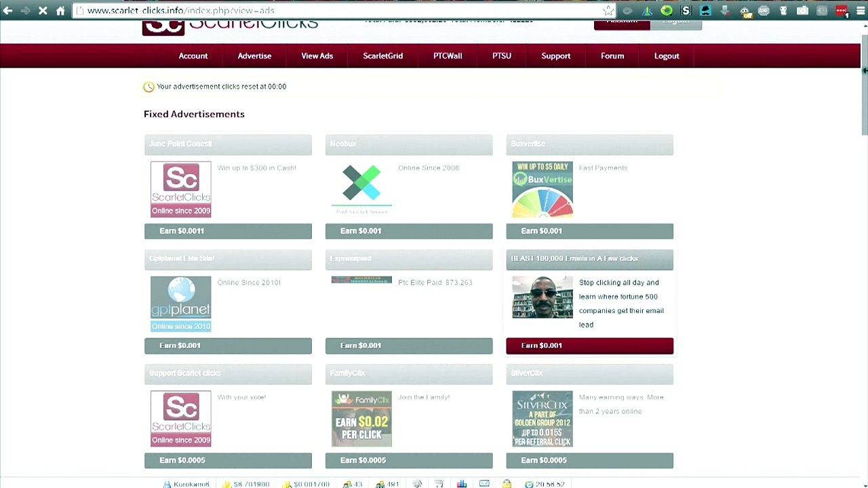
Task: Open the Neobux X logo thumbnail
Action: point(361,188)
